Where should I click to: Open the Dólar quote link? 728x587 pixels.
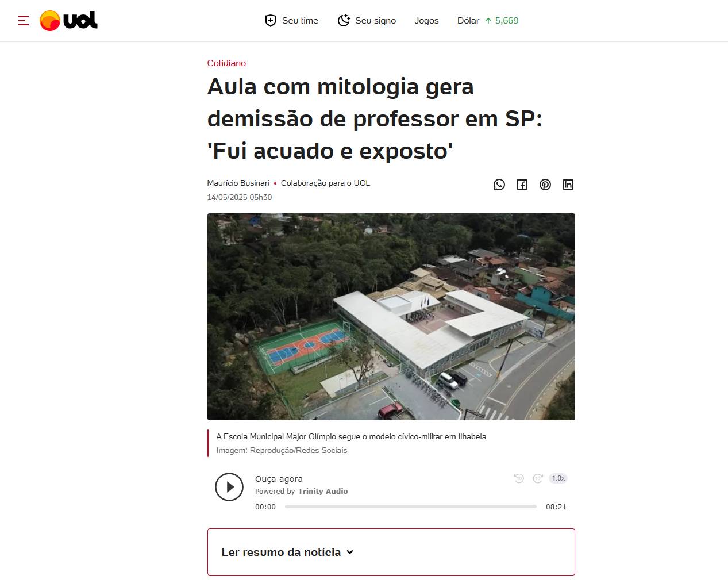click(488, 21)
